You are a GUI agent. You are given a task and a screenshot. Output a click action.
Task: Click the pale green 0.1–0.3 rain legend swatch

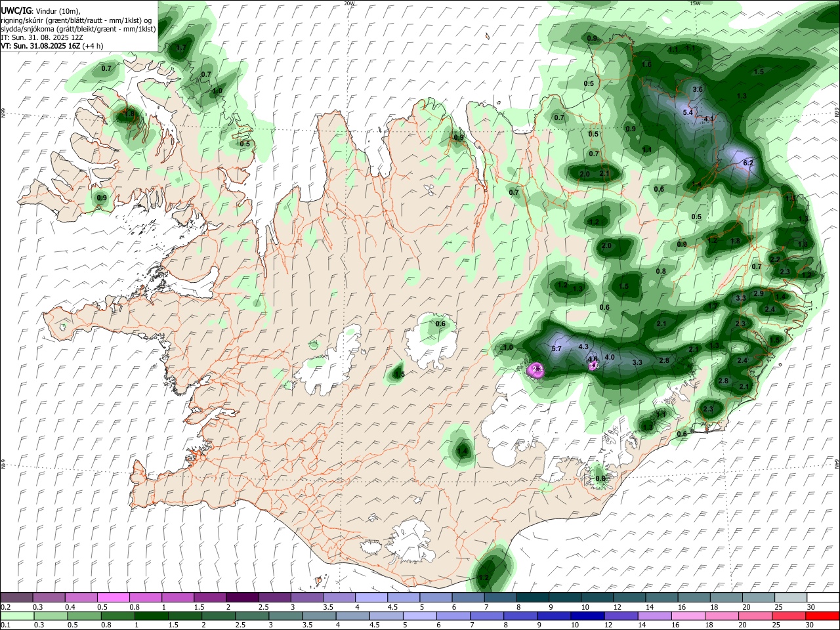tap(17, 616)
